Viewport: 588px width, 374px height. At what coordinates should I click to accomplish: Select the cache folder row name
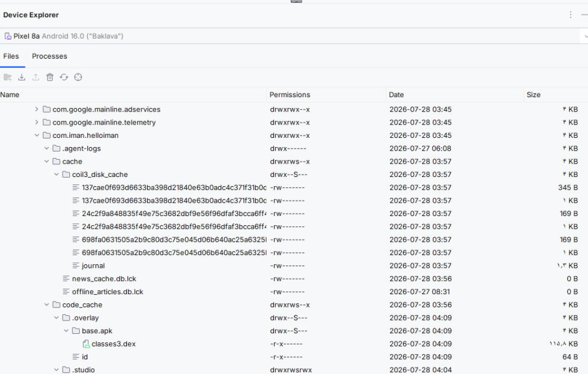[x=72, y=161]
